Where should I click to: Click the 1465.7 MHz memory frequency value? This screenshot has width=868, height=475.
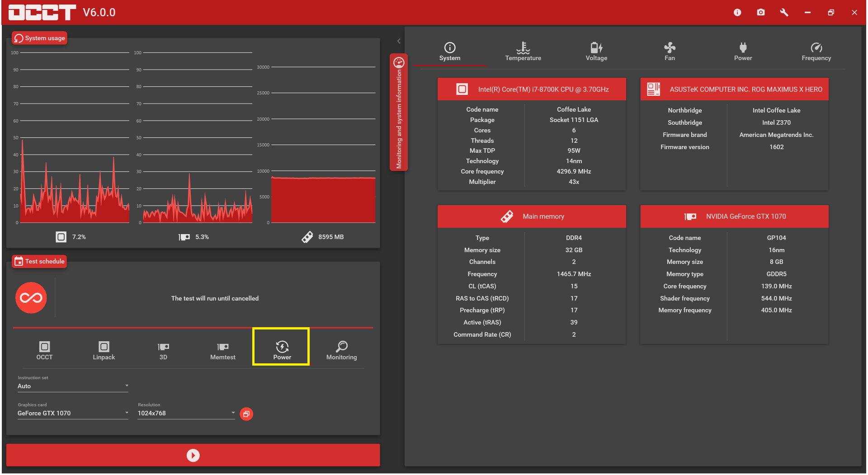click(x=574, y=274)
